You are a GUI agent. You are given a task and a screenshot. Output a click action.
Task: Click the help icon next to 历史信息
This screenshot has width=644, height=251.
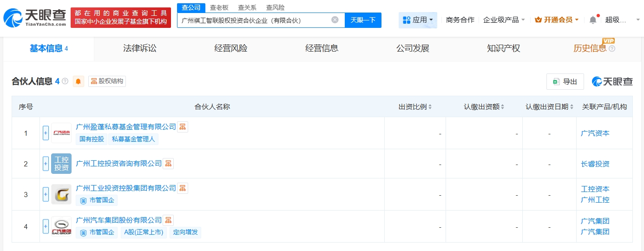pyautogui.click(x=612, y=49)
